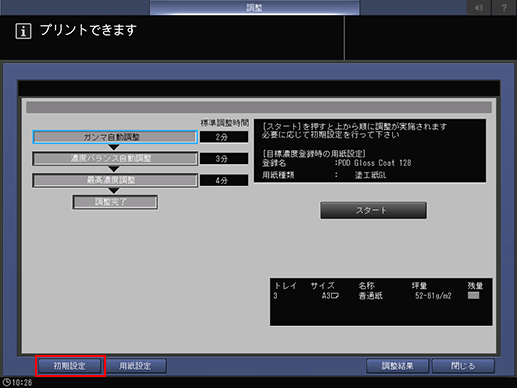Image resolution: width=517 pixels, height=388 pixels.
Task: Click the information icon beside プリントできます
Action: click(x=23, y=31)
